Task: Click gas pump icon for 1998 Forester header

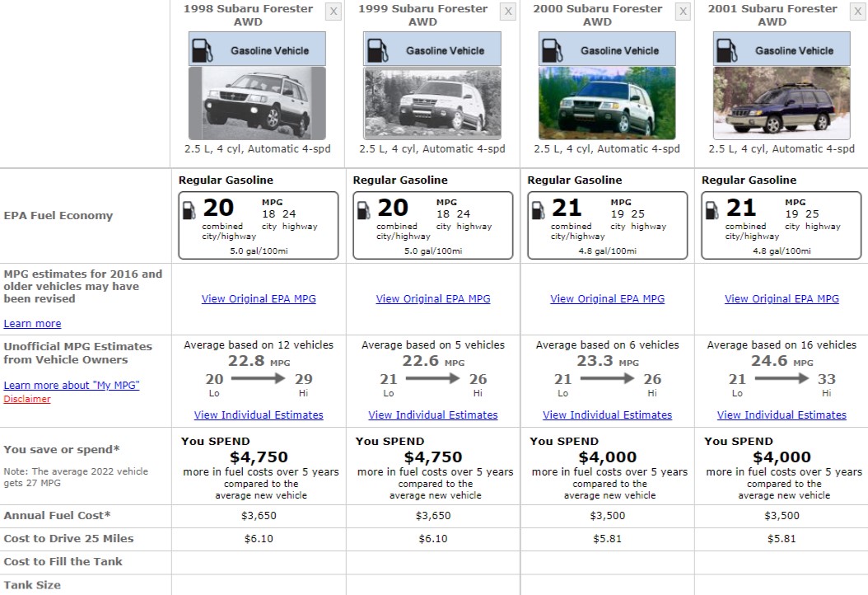Action: coord(202,50)
